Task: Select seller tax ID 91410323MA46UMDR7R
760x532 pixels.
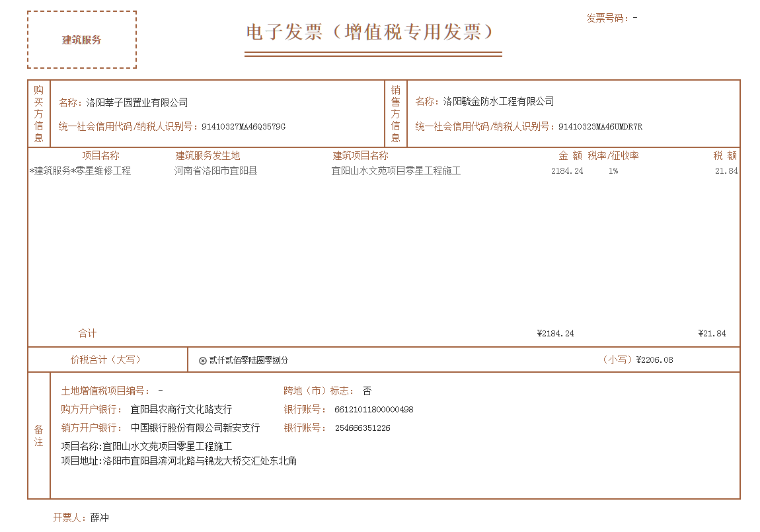Action: [600, 127]
